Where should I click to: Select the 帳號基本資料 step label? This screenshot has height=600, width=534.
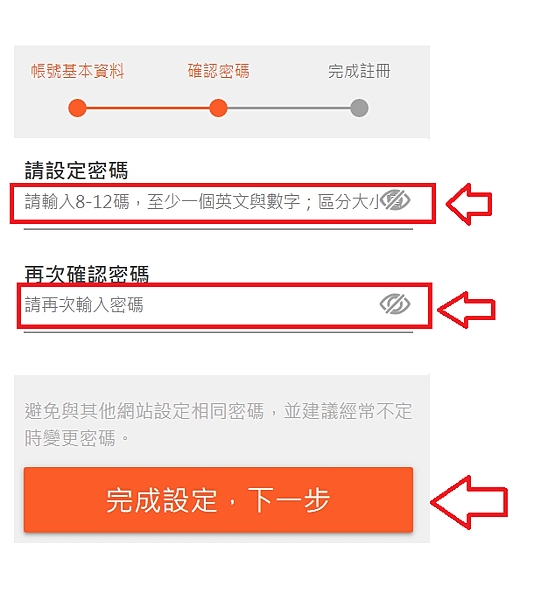click(x=78, y=71)
